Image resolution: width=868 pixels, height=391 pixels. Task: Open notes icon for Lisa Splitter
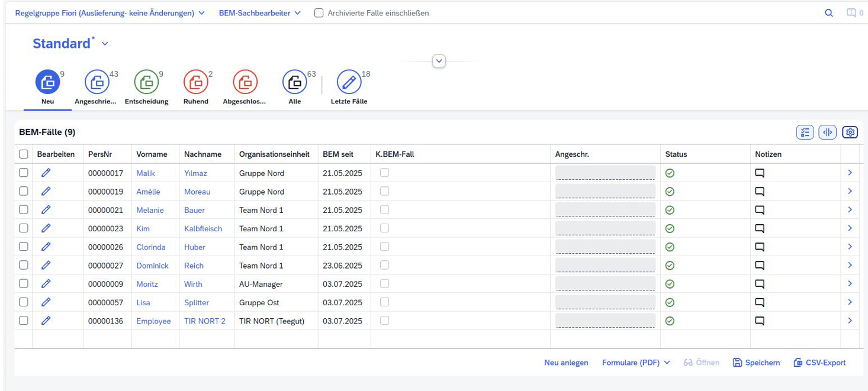tap(760, 302)
